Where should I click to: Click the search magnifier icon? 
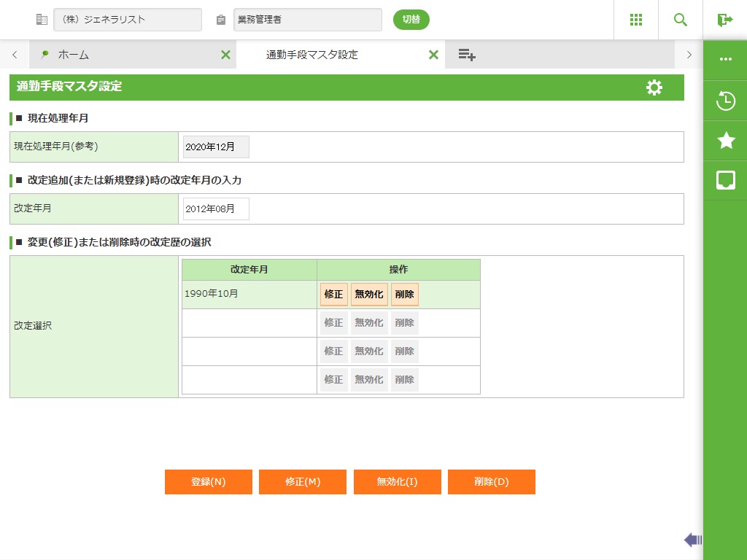(680, 20)
